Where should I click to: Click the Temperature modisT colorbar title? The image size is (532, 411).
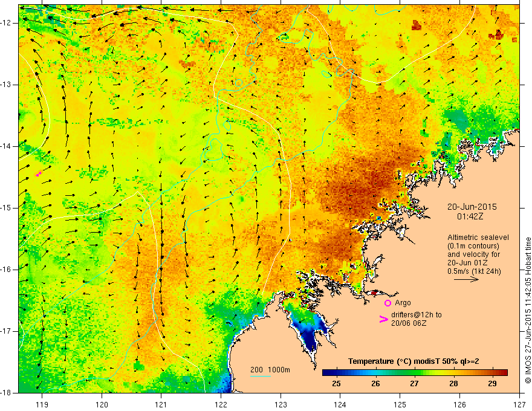414,361
